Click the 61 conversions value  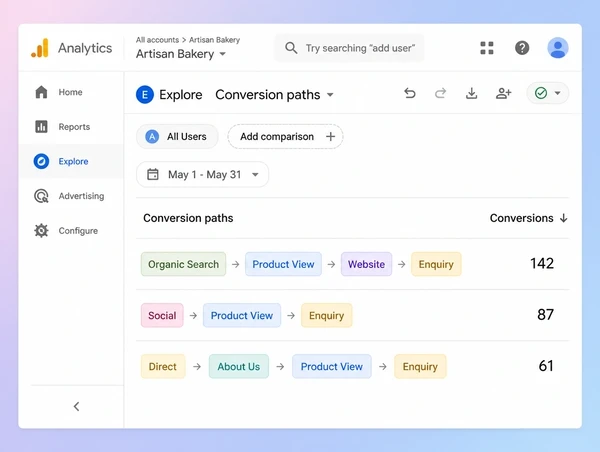coord(546,366)
